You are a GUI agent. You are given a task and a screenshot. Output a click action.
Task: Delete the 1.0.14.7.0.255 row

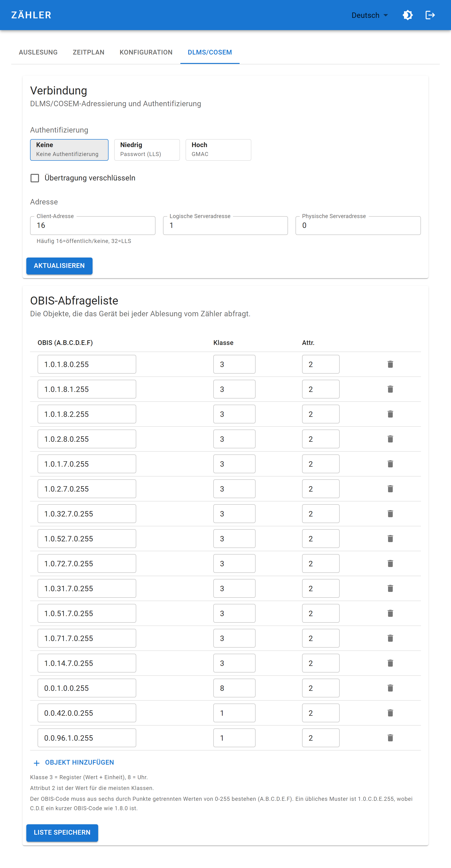pos(390,664)
